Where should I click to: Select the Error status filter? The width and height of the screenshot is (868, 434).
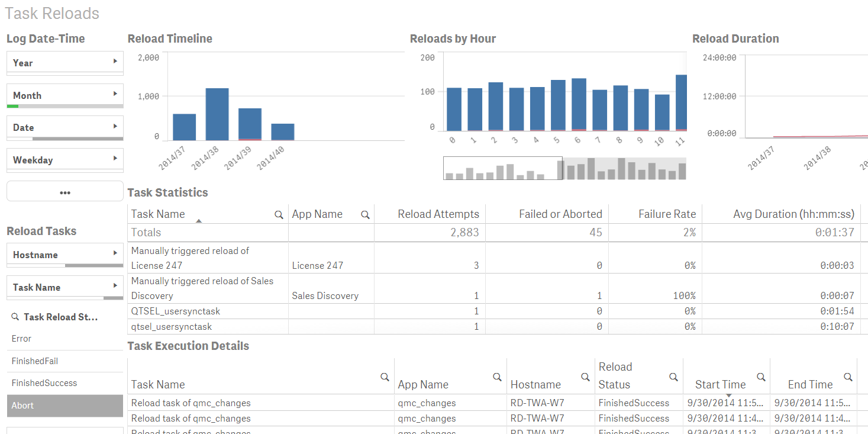pos(65,339)
